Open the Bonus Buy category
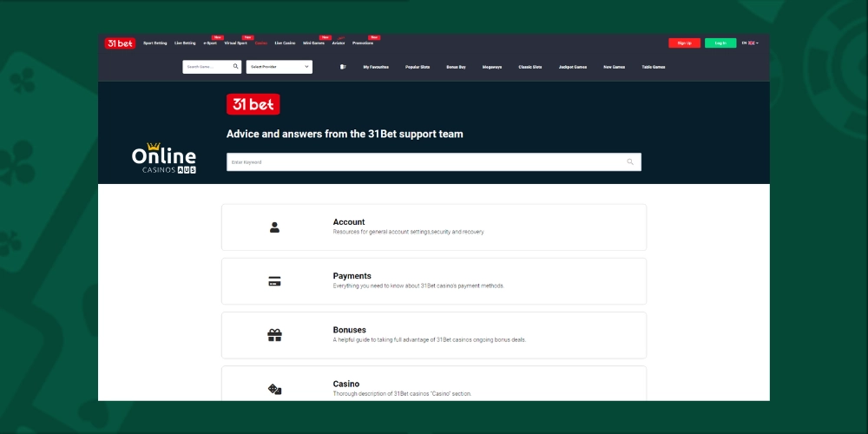 pos(457,67)
